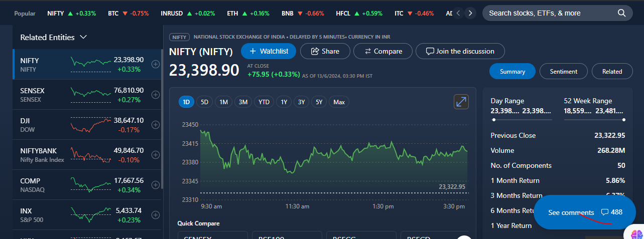The height and width of the screenshot is (239, 644).
Task: Show next tickers in Popular bar
Action: point(470,13)
